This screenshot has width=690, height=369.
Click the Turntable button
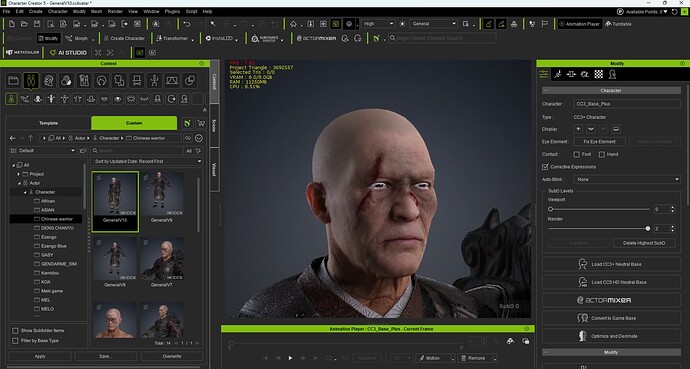[x=618, y=24]
